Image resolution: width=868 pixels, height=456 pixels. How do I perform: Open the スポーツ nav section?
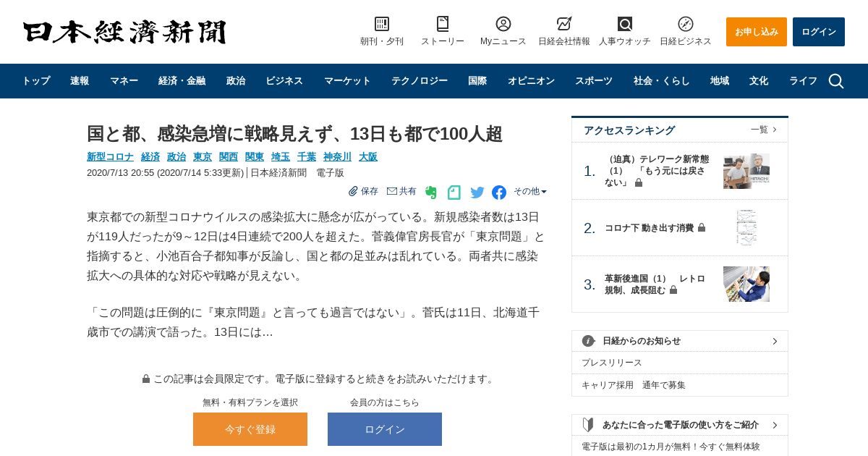point(594,81)
